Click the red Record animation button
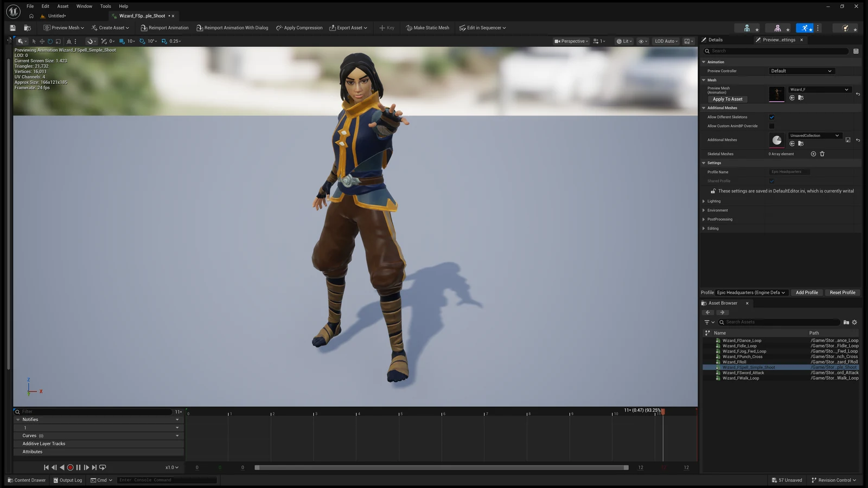 click(70, 467)
